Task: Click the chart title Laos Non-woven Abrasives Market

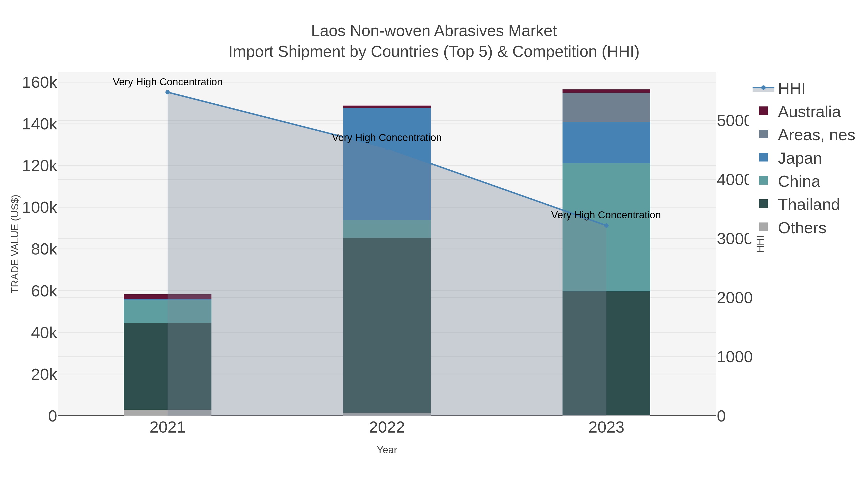Action: click(434, 31)
